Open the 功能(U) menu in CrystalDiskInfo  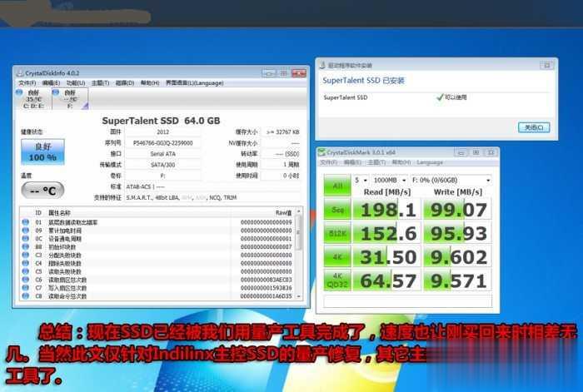[76, 83]
